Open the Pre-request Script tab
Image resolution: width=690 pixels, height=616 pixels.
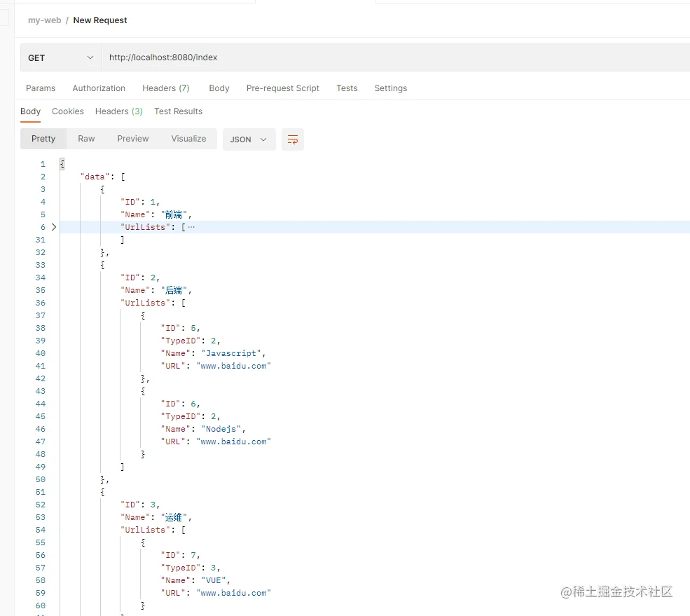click(x=282, y=88)
